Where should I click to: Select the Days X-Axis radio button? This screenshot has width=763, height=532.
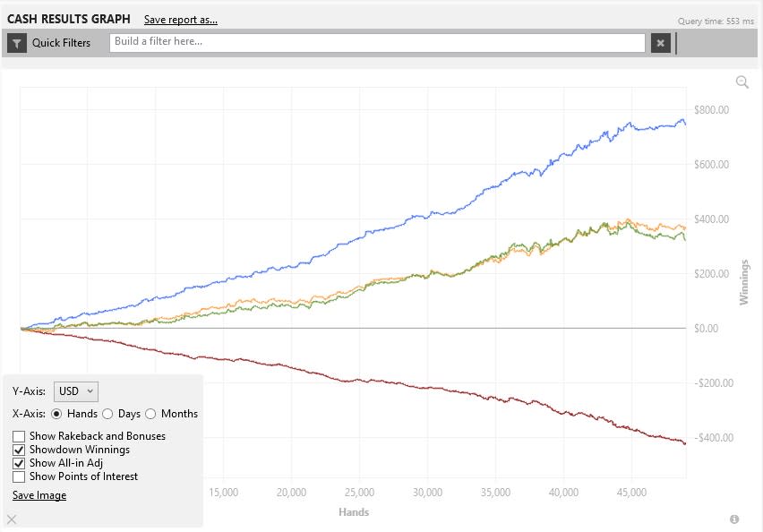[107, 414]
